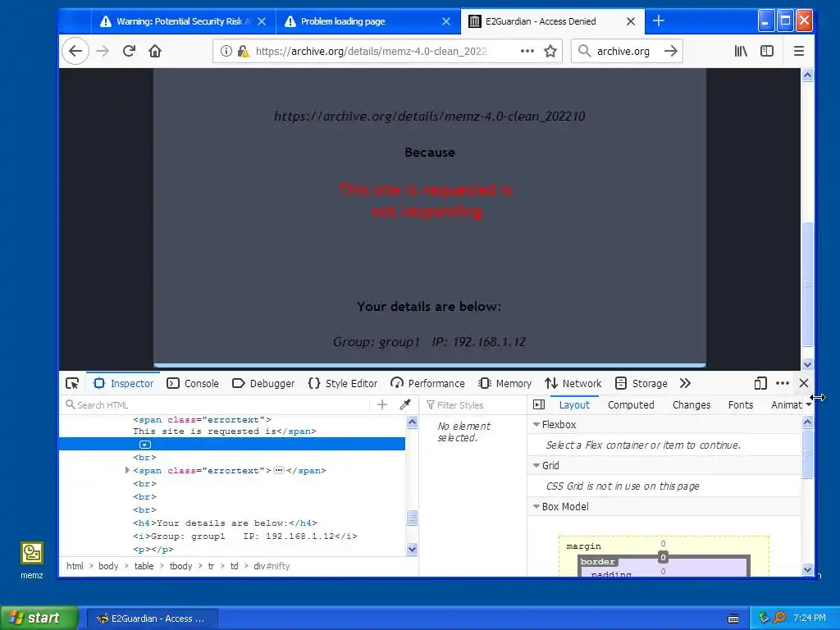The width and height of the screenshot is (840, 630).
Task: Expand the ellipsis badge in errortext span
Action: [279, 470]
